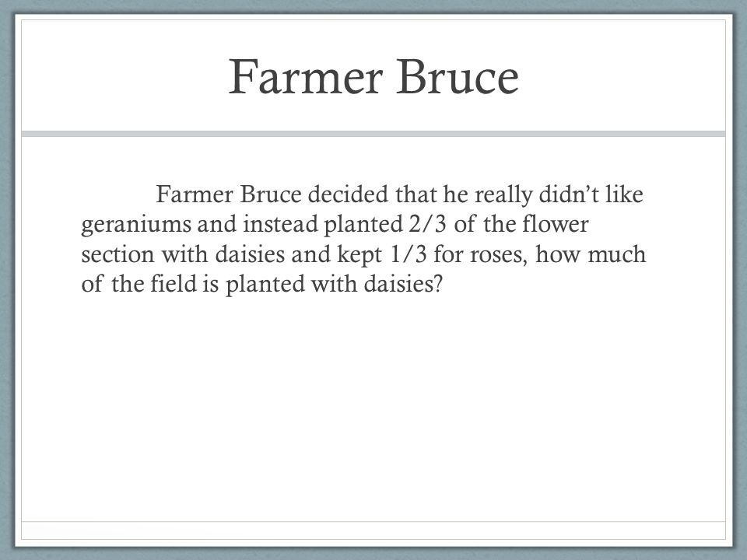Click the word 'much' ending the third line
The image size is (747, 560).
coord(617,254)
